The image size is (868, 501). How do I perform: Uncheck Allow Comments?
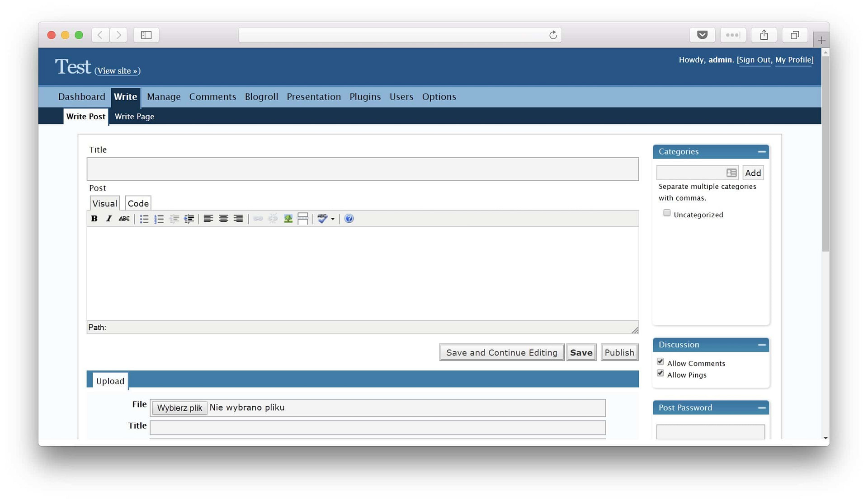[660, 361]
